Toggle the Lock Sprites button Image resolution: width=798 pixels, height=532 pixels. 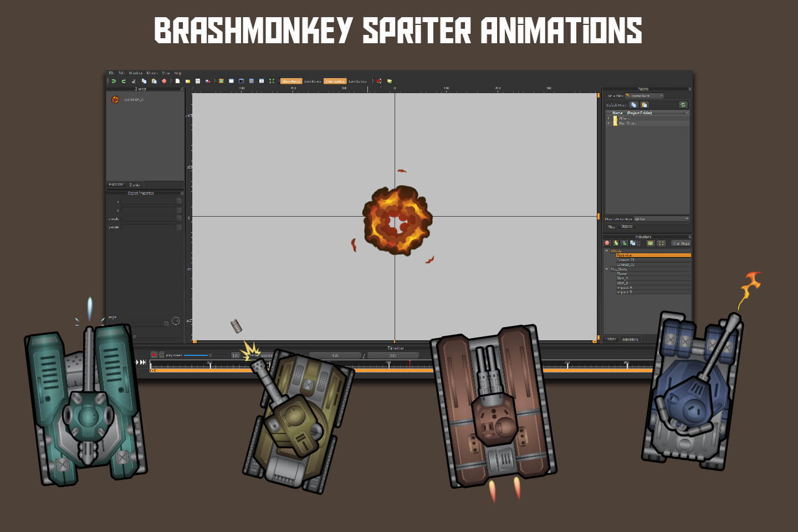pos(358,81)
